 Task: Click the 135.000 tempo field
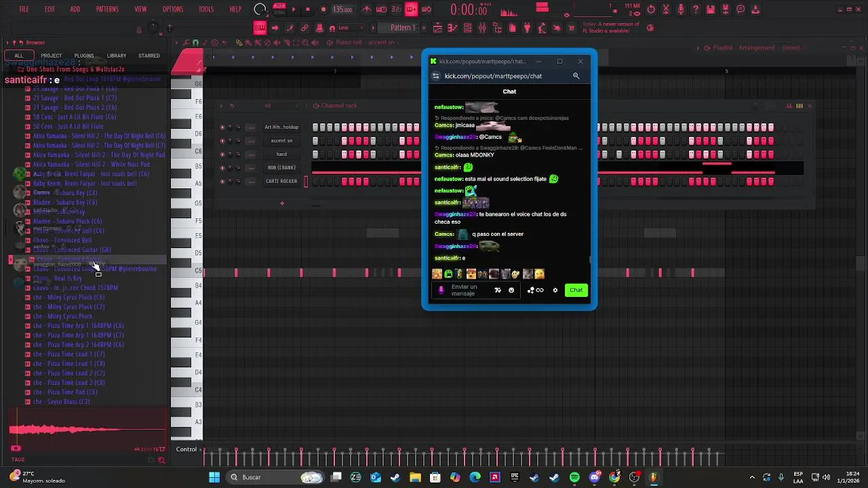(x=343, y=9)
